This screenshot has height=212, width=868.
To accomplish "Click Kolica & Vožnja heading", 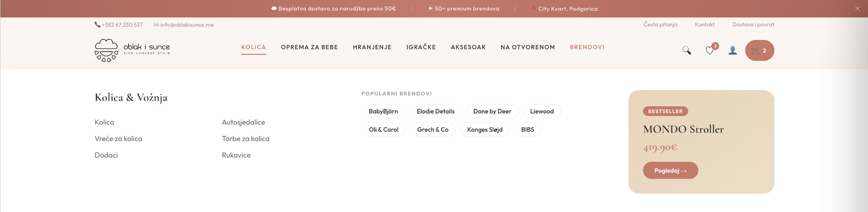I will (131, 97).
